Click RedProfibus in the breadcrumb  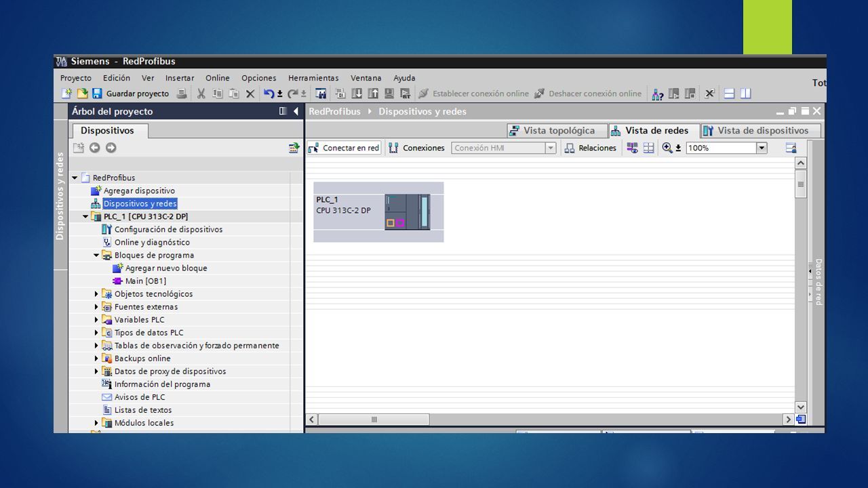334,111
